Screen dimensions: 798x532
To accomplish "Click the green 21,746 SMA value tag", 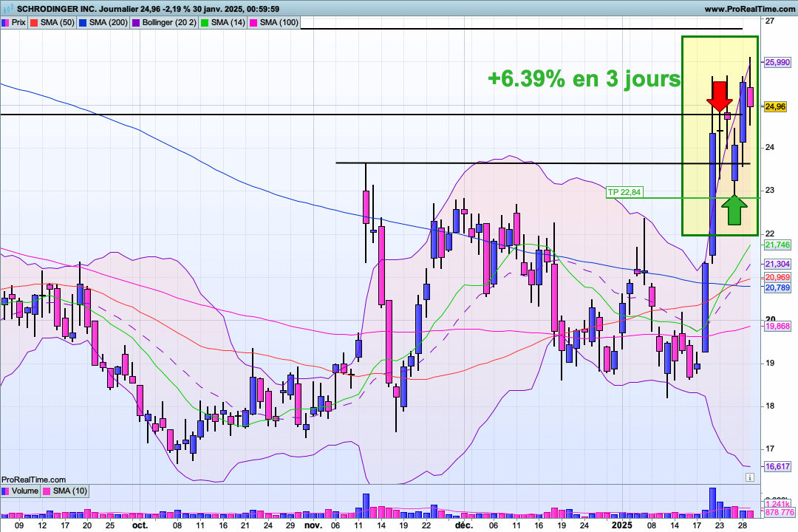I will pos(777,245).
